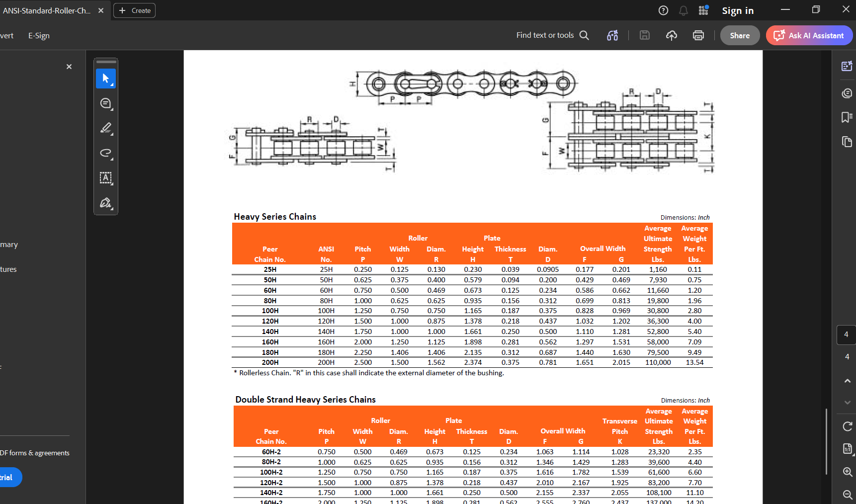The height and width of the screenshot is (504, 856).
Task: Open the page thumbnails panel
Action: [x=847, y=142]
